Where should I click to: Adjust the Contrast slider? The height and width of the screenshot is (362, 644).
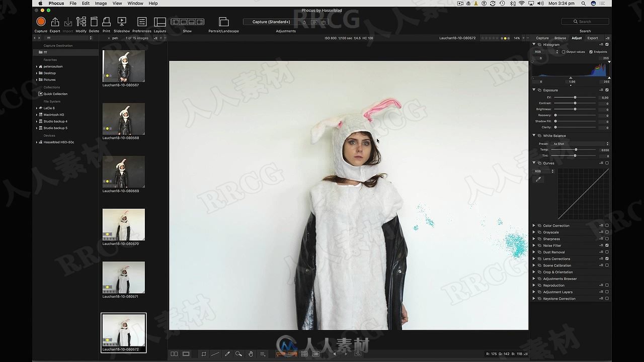click(575, 103)
